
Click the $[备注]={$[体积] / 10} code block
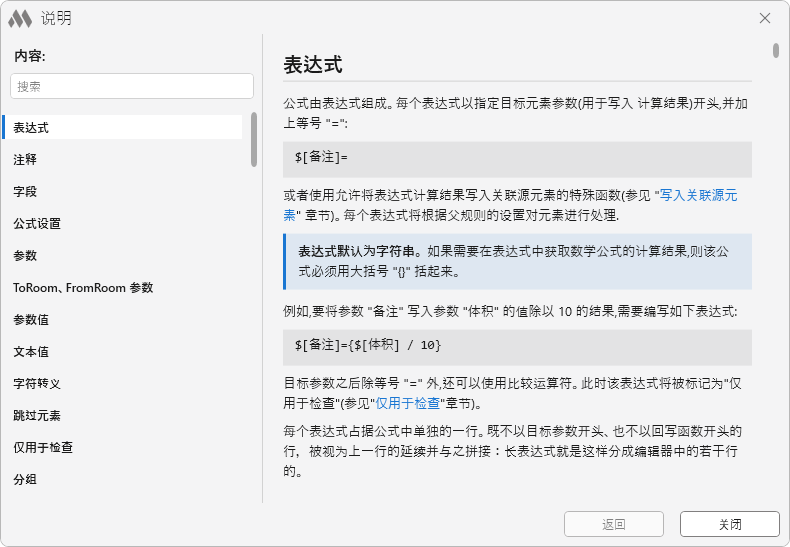pos(517,347)
